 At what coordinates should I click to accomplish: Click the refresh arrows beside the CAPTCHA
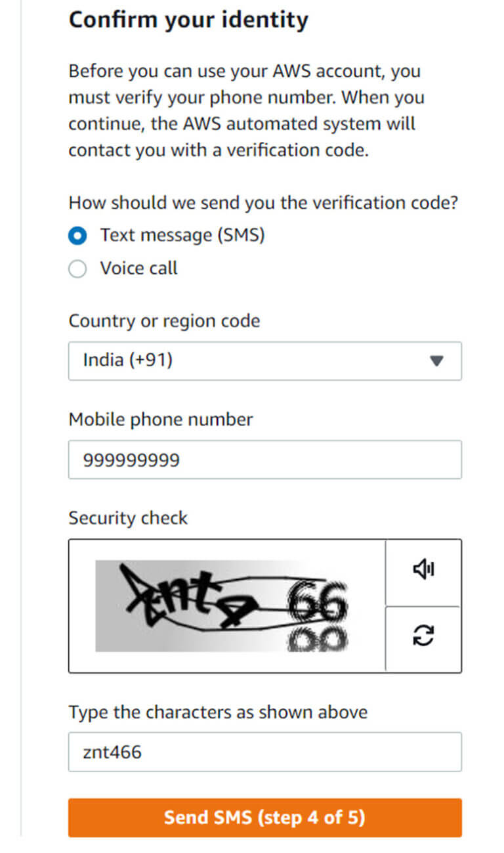(x=423, y=635)
